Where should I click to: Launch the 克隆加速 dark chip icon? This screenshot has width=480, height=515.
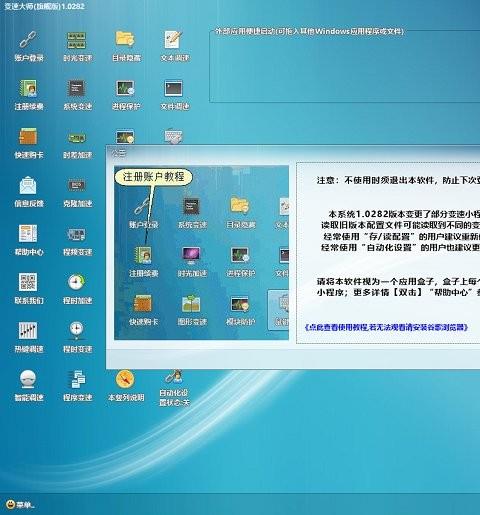click(x=77, y=185)
